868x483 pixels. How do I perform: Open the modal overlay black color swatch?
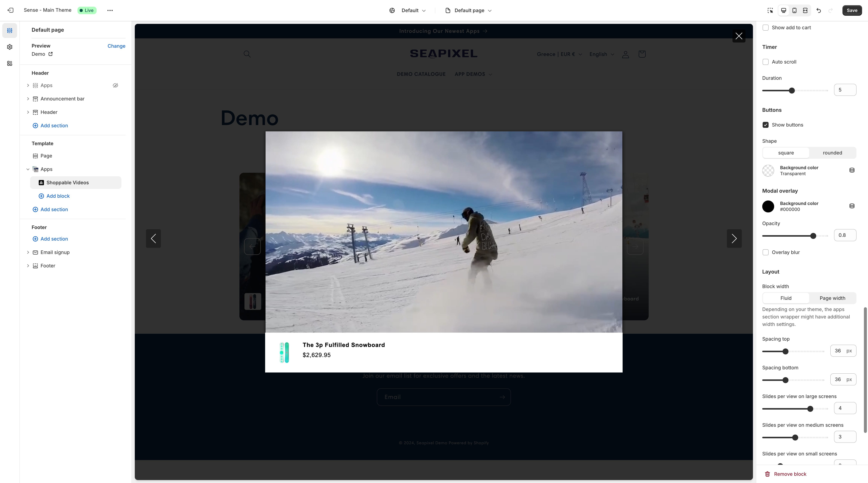click(x=768, y=206)
